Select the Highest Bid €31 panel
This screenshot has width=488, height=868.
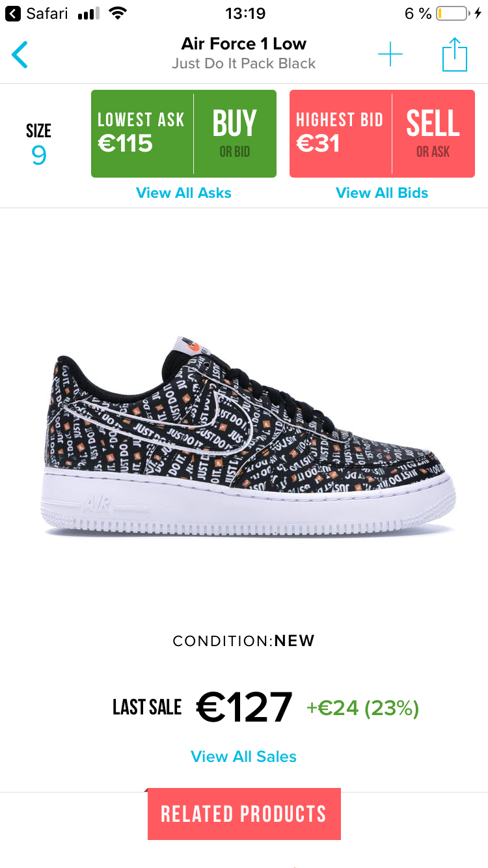(x=340, y=133)
